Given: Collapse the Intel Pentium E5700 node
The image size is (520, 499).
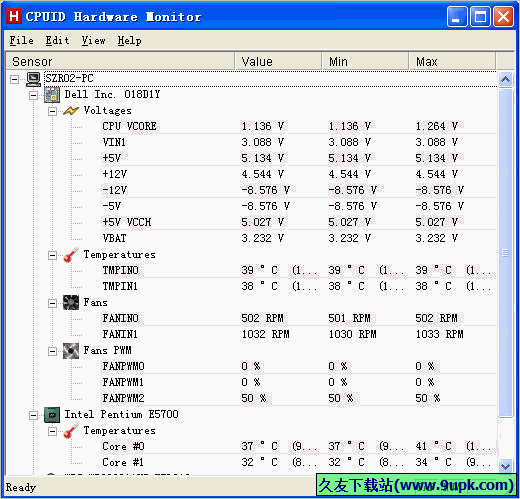Looking at the screenshot, I should [33, 415].
